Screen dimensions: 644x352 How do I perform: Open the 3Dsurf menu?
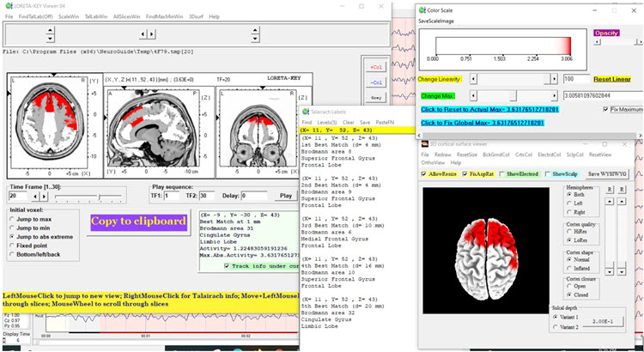195,16
